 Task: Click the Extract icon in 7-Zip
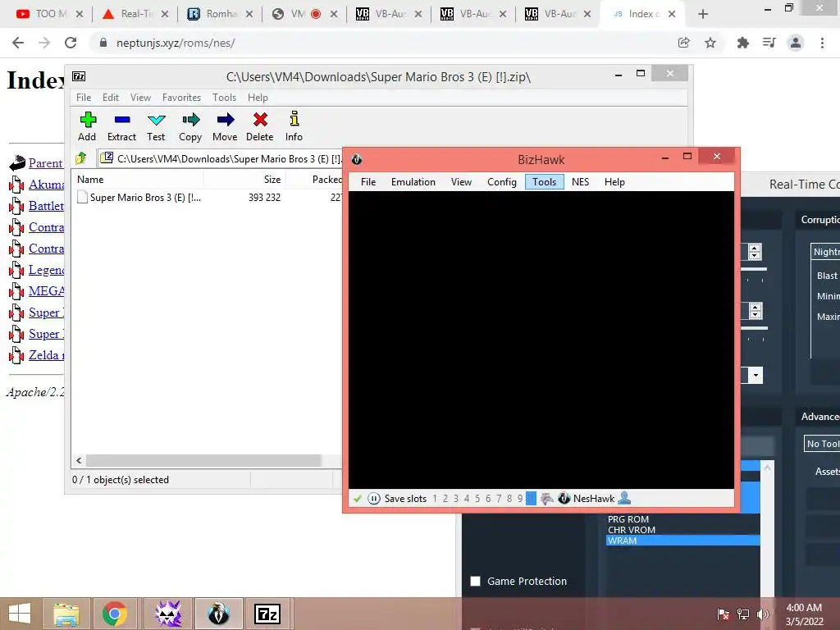122,120
